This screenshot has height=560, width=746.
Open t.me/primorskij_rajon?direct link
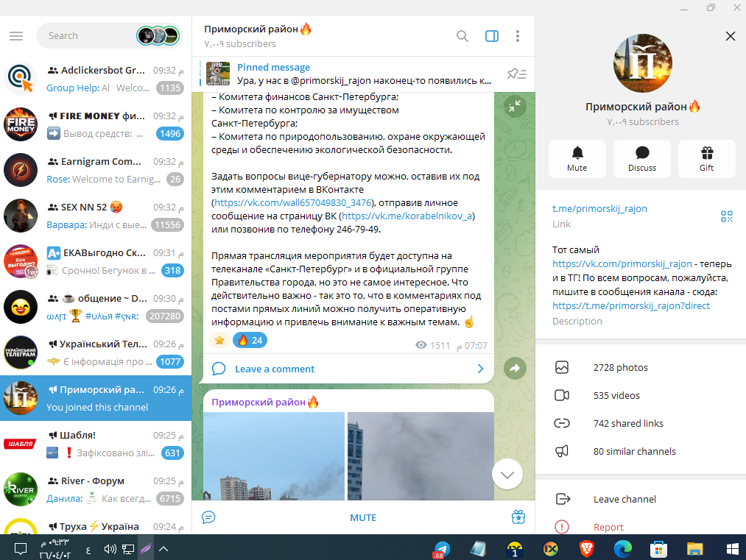(x=631, y=305)
